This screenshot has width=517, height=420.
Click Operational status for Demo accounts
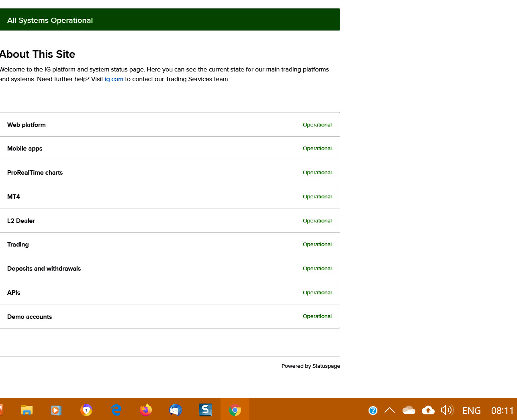[x=317, y=316]
